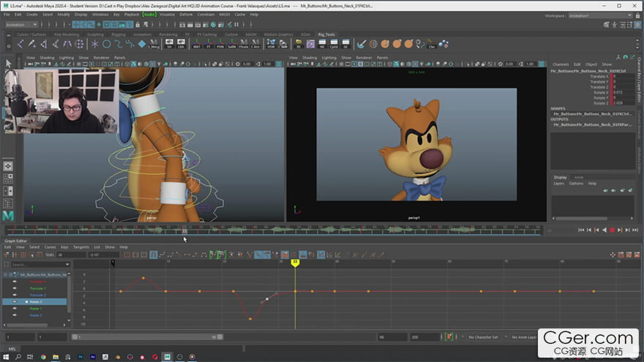Select the Rotate X curve
Screen dimensions: 644x362
35,301
